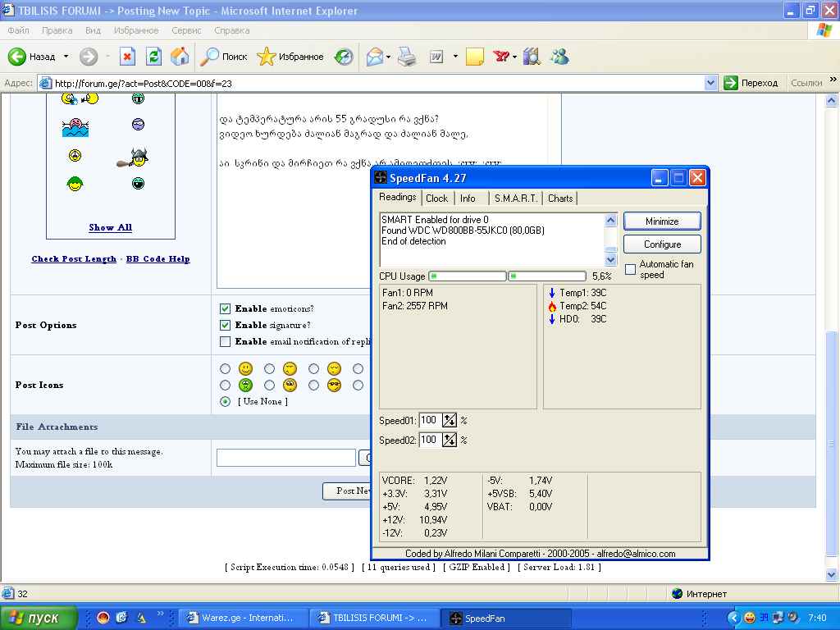Enable Automatic fan speed in SpeedFan
The height and width of the screenshot is (630, 840).
pos(631,269)
